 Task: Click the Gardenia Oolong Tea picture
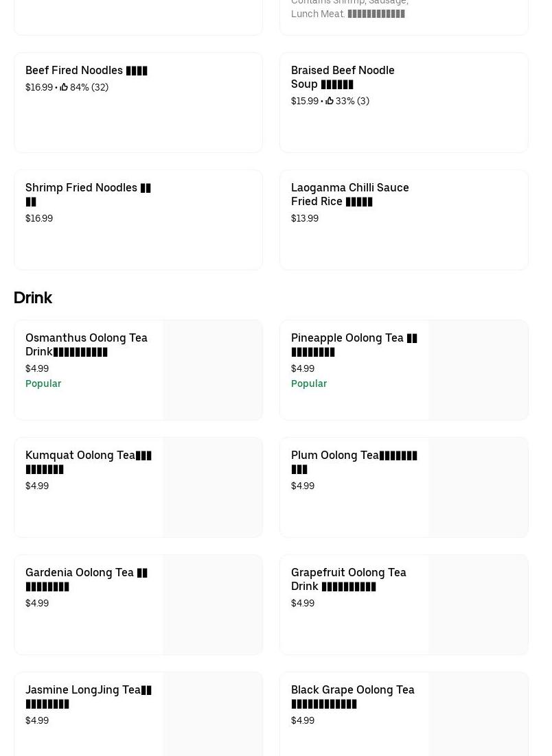[213, 604]
